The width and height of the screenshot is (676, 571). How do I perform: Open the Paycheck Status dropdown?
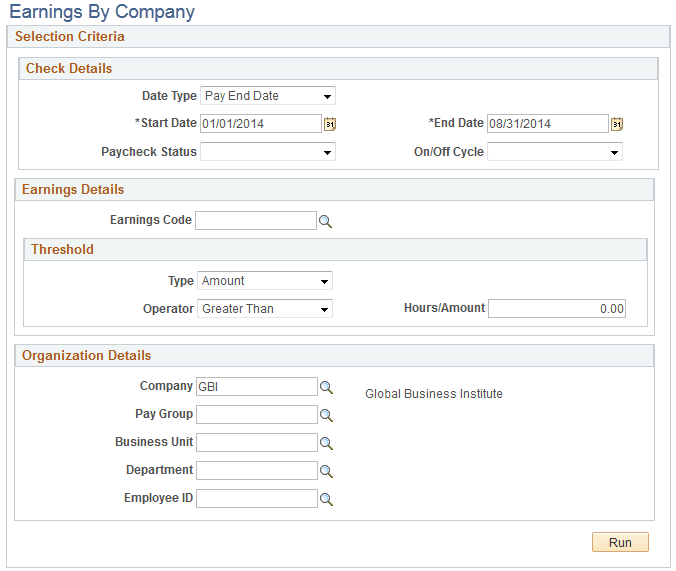pyautogui.click(x=268, y=152)
